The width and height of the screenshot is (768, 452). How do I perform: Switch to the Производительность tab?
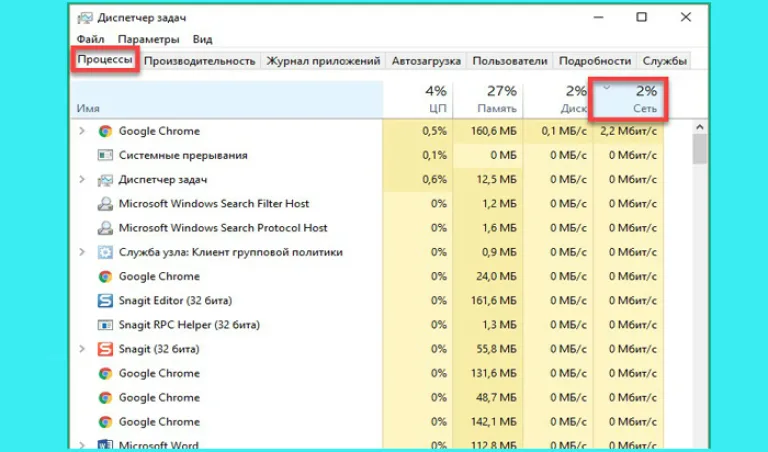(199, 61)
